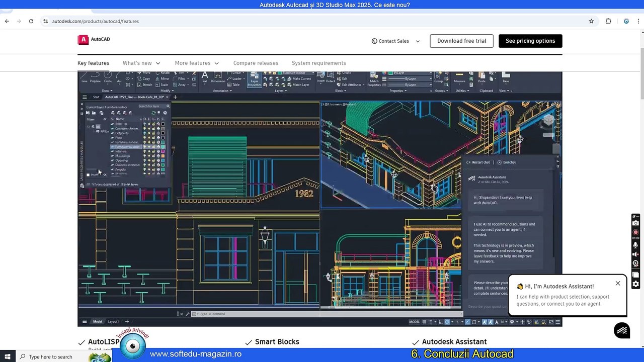The width and height of the screenshot is (644, 362).
Task: Click the Table tool in Annotation
Action: point(233,84)
